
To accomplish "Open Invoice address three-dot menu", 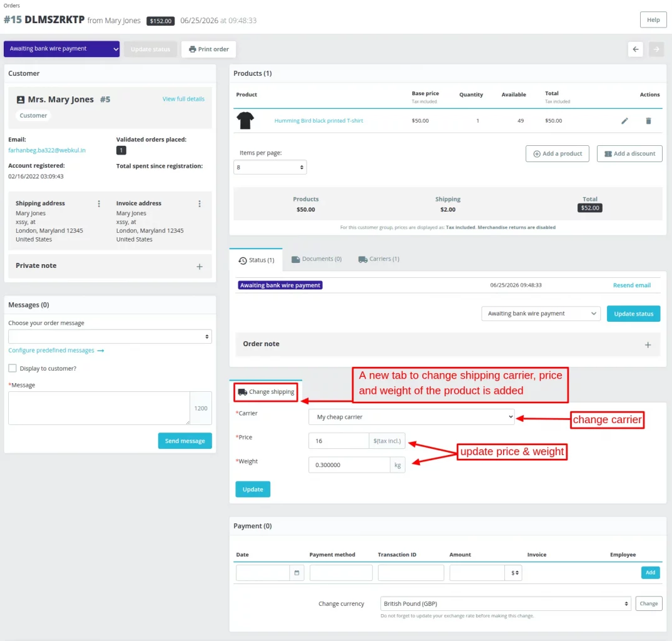I will tap(200, 203).
